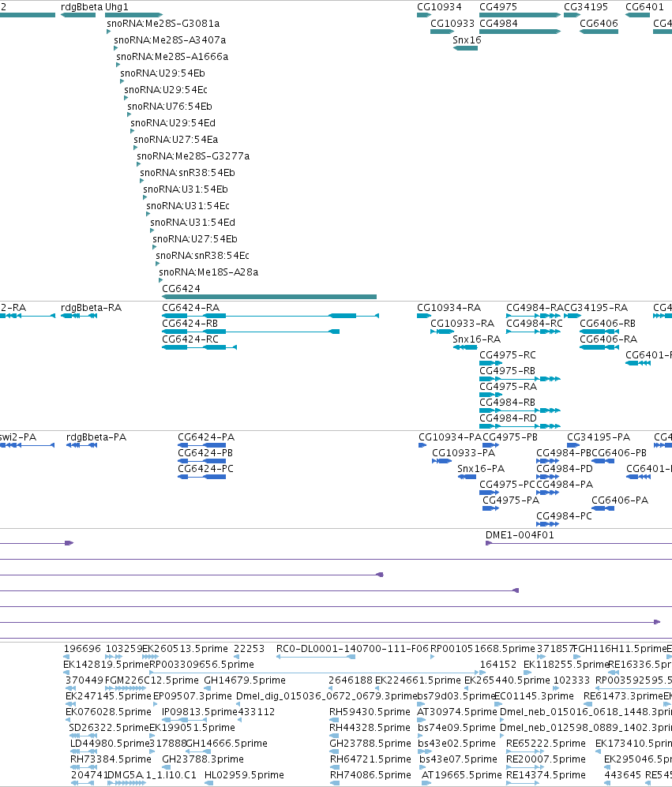
Task: Click the CG34195-PA protein label
Action: 599,437
